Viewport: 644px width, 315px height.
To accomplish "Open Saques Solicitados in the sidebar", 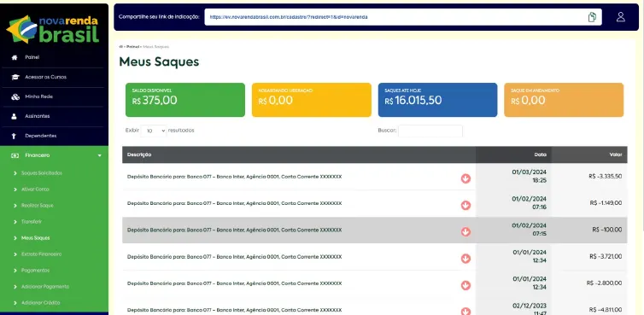I will click(42, 173).
